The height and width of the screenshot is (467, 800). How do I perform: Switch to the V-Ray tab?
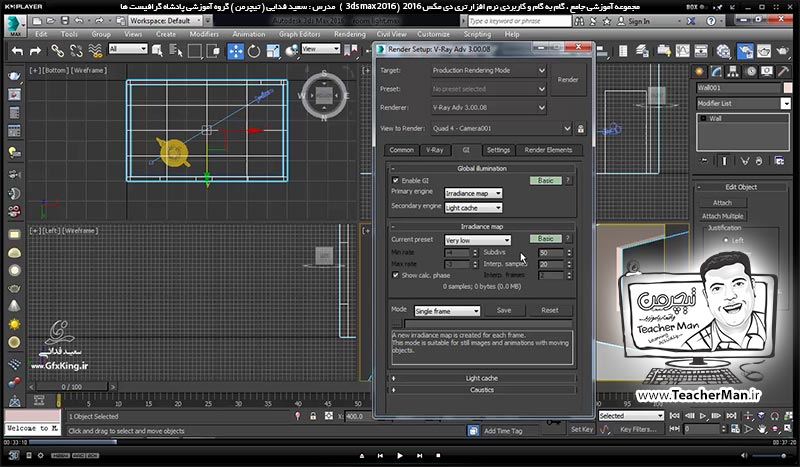[435, 150]
